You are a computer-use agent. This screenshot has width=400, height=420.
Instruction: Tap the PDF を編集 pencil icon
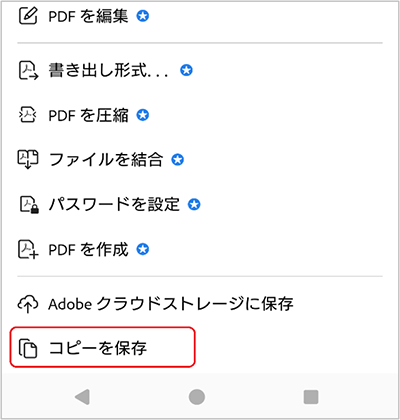tap(28, 16)
